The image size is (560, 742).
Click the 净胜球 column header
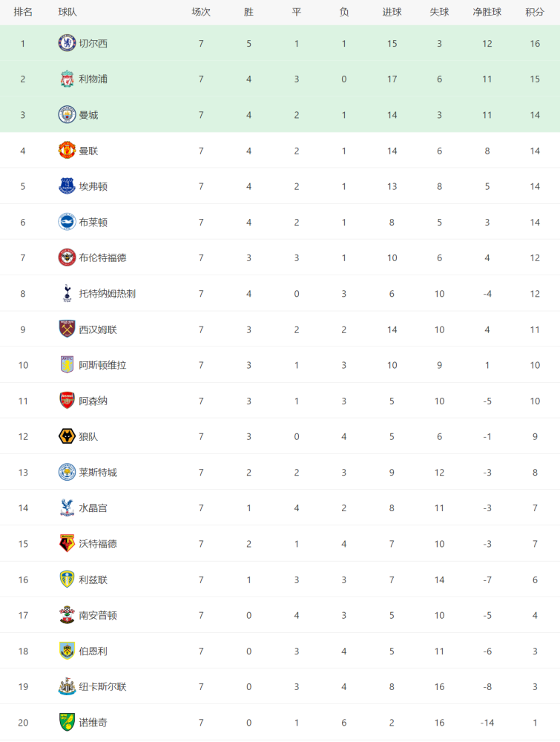coord(487,13)
